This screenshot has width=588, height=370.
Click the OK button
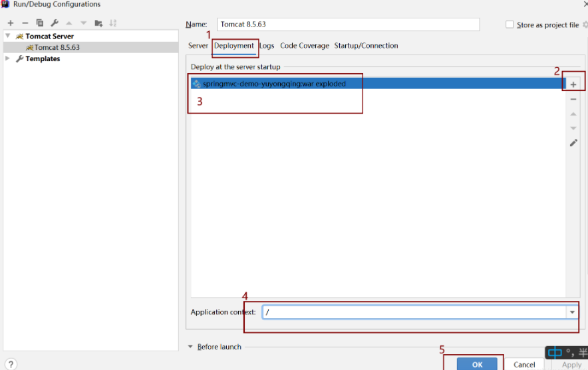click(477, 364)
